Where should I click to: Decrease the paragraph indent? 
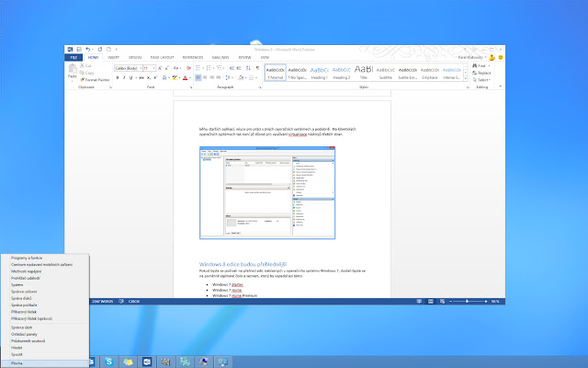(232, 68)
